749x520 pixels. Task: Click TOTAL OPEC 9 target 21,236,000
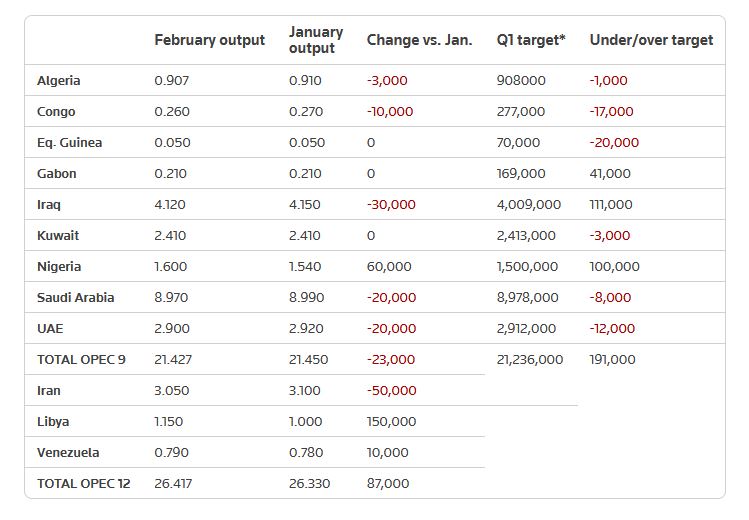tap(529, 359)
